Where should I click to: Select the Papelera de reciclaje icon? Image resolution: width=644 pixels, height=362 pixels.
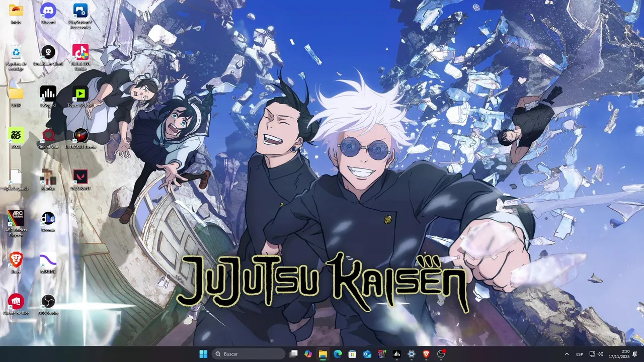[16, 58]
